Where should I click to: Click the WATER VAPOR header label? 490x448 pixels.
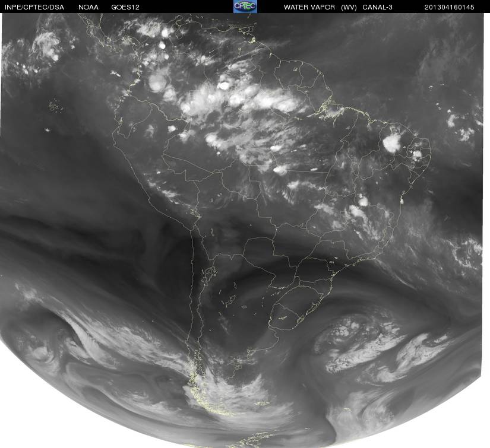coord(309,7)
